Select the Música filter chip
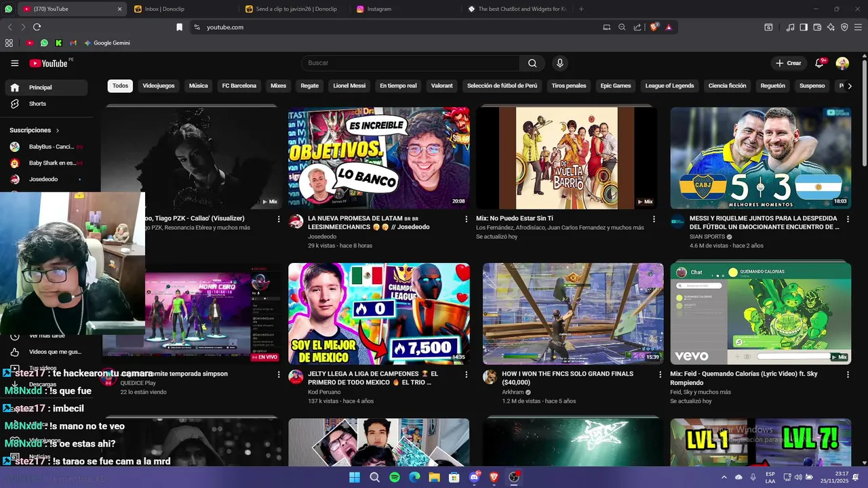 click(198, 86)
